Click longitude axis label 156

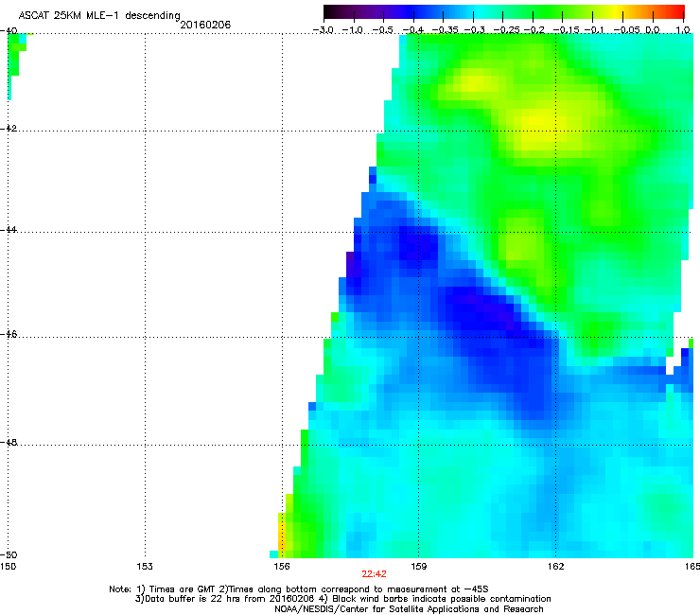click(x=282, y=567)
